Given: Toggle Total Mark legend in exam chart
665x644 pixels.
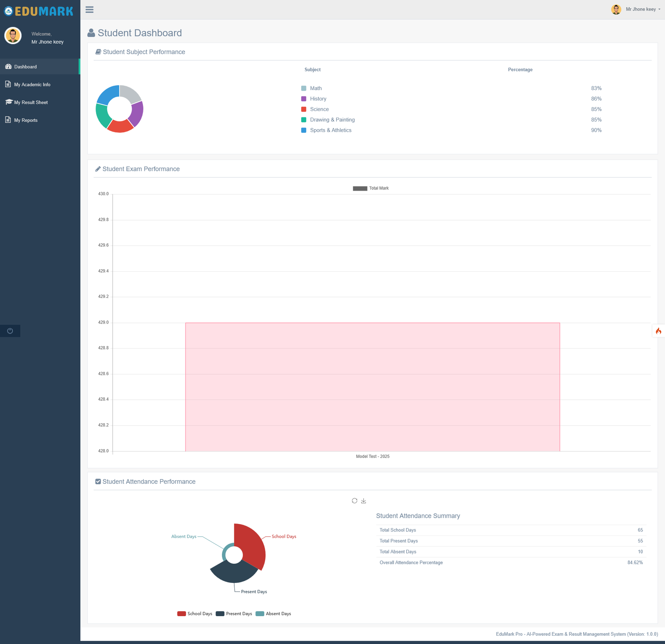Looking at the screenshot, I should tap(371, 188).
